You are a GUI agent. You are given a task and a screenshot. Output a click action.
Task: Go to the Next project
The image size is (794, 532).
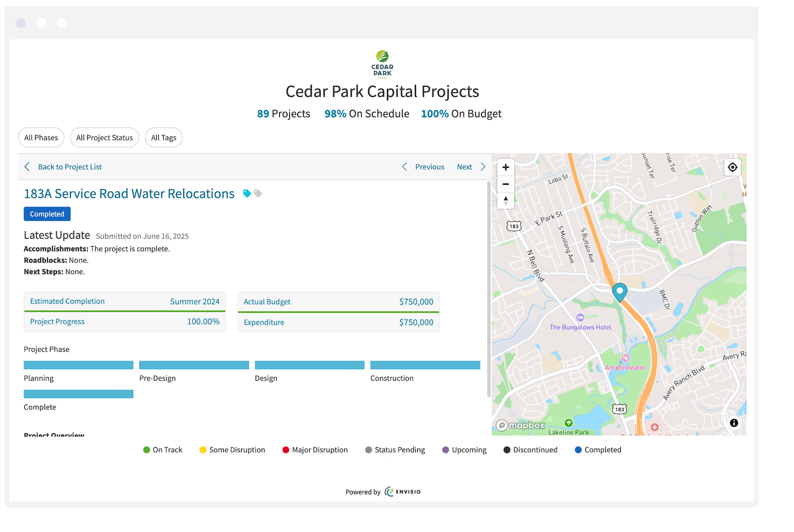click(464, 167)
